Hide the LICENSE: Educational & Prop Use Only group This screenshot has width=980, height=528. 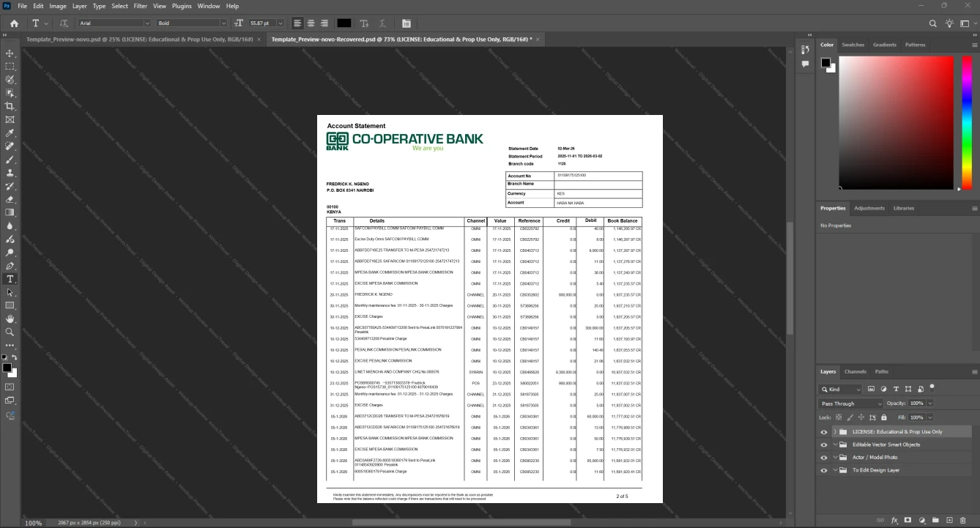coord(824,432)
